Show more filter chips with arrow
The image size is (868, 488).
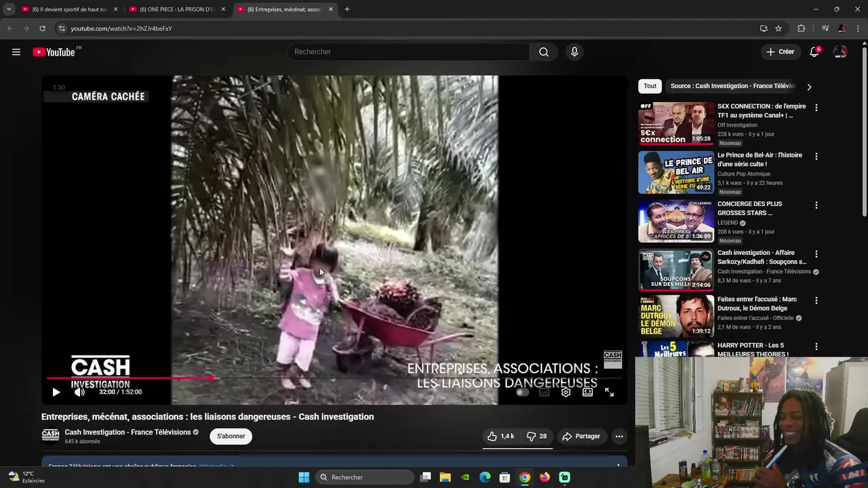[808, 87]
